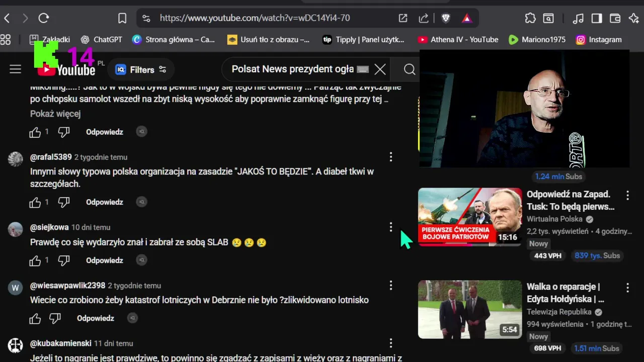Viewport: 644px width, 362px height.
Task: Open @rafal5389 channel link
Action: click(51, 157)
